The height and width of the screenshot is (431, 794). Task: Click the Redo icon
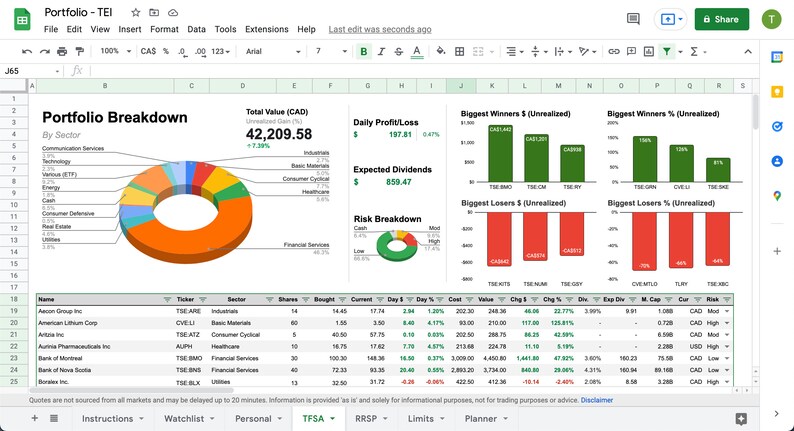point(45,51)
